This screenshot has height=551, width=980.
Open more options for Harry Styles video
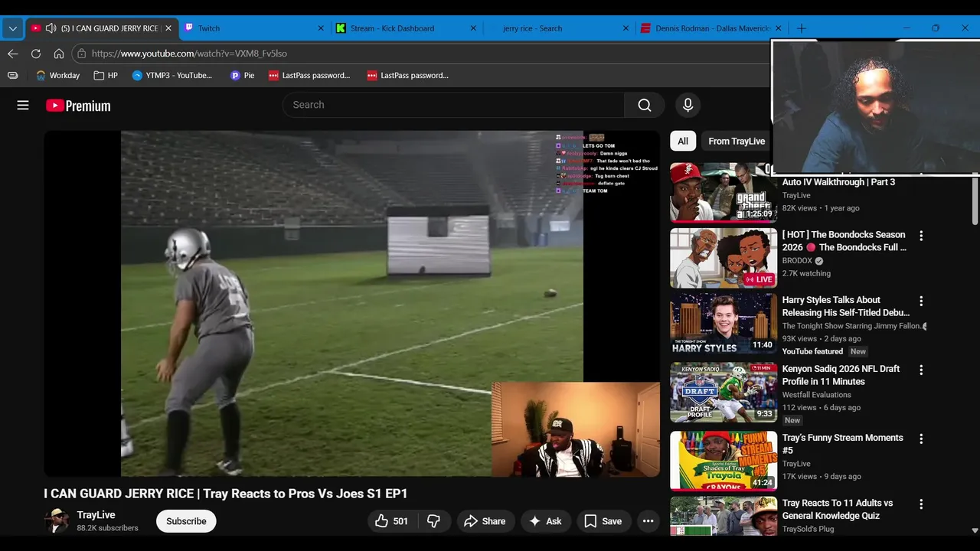(921, 302)
